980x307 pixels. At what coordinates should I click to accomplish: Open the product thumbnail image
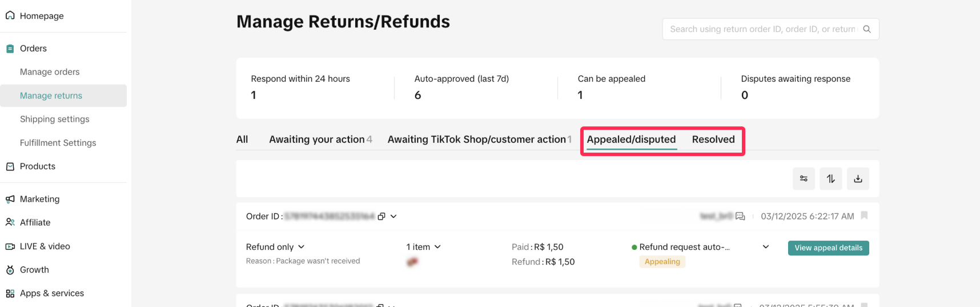(412, 262)
